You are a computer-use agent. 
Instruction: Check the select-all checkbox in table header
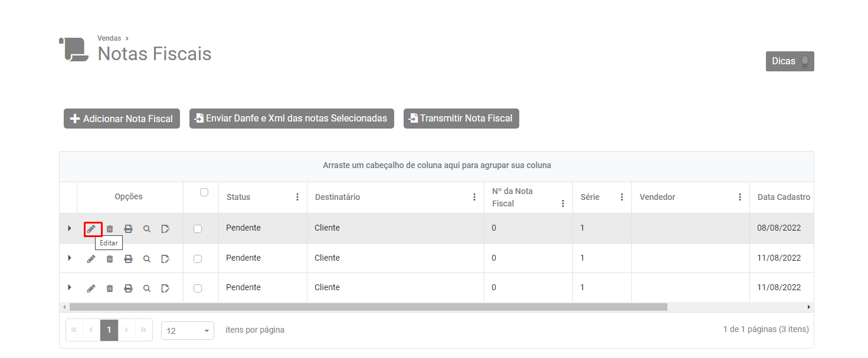[x=204, y=192]
